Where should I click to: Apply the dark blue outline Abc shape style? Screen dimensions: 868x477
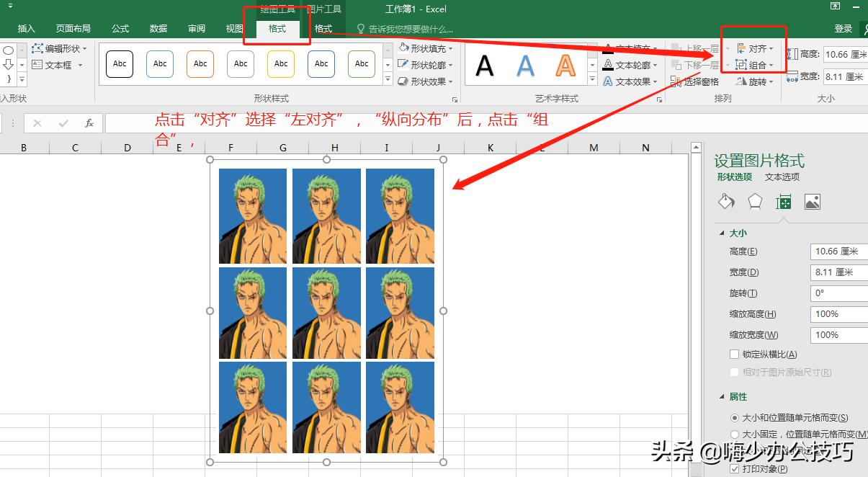tap(321, 64)
